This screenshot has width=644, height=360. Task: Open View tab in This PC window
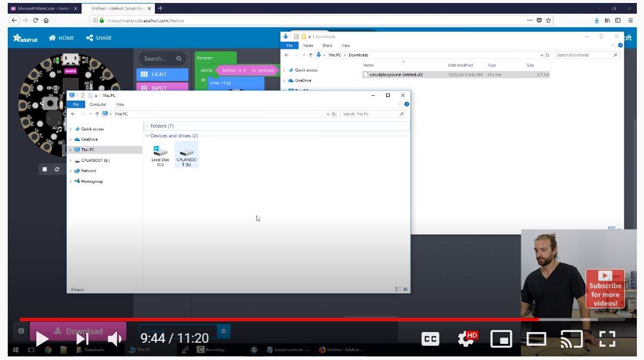pyautogui.click(x=120, y=105)
